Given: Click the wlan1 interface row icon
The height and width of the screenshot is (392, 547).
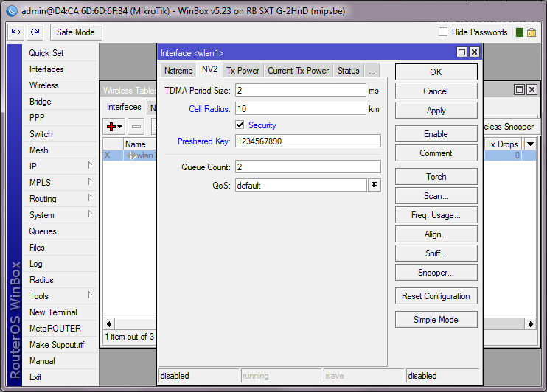Looking at the screenshot, I should pyautogui.click(x=133, y=155).
